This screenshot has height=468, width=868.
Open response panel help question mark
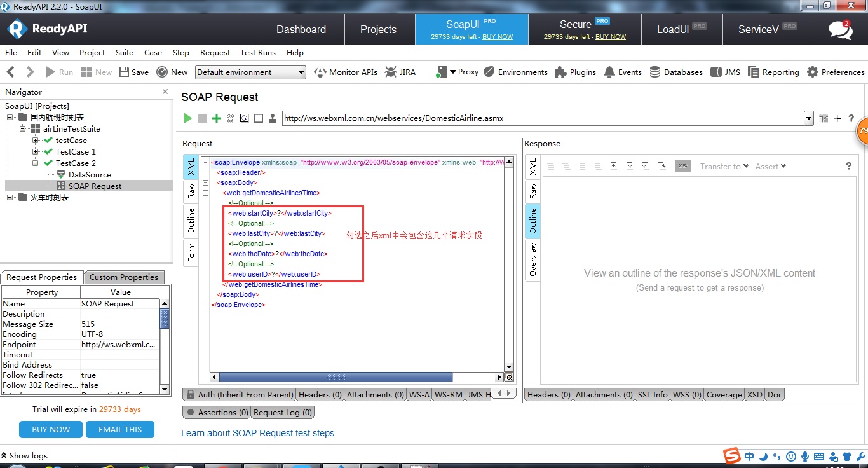tap(848, 166)
